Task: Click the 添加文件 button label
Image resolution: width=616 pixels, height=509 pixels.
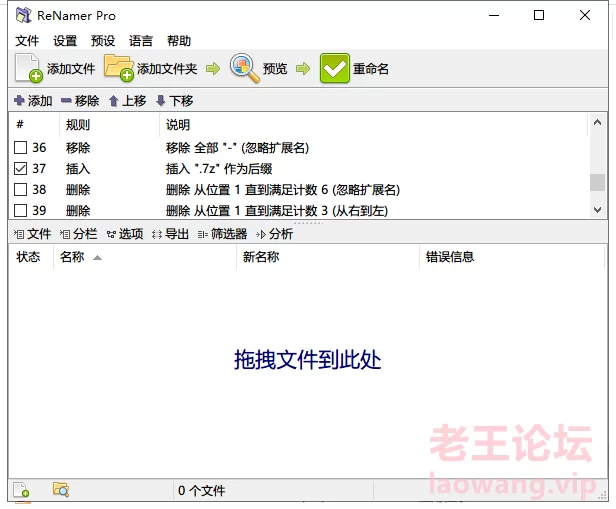Action: tap(71, 69)
